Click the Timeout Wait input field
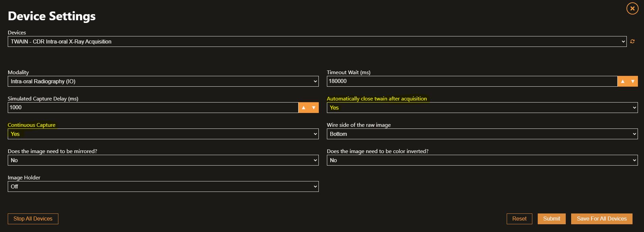Image resolution: width=644 pixels, height=232 pixels. click(472, 81)
